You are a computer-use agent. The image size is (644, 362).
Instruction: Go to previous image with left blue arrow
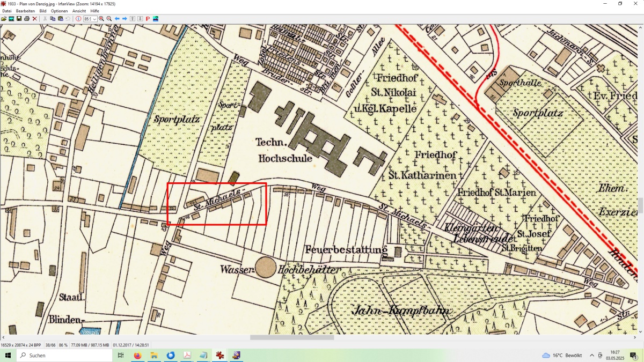117,19
